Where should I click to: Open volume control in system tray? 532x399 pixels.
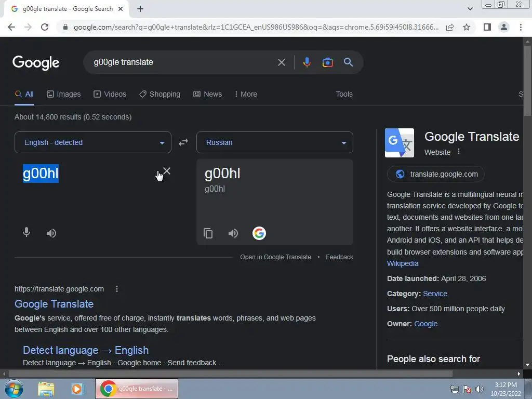480,389
